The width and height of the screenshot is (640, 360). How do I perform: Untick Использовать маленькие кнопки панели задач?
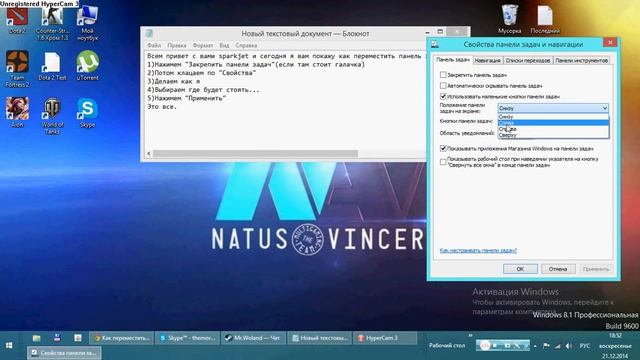tap(443, 96)
